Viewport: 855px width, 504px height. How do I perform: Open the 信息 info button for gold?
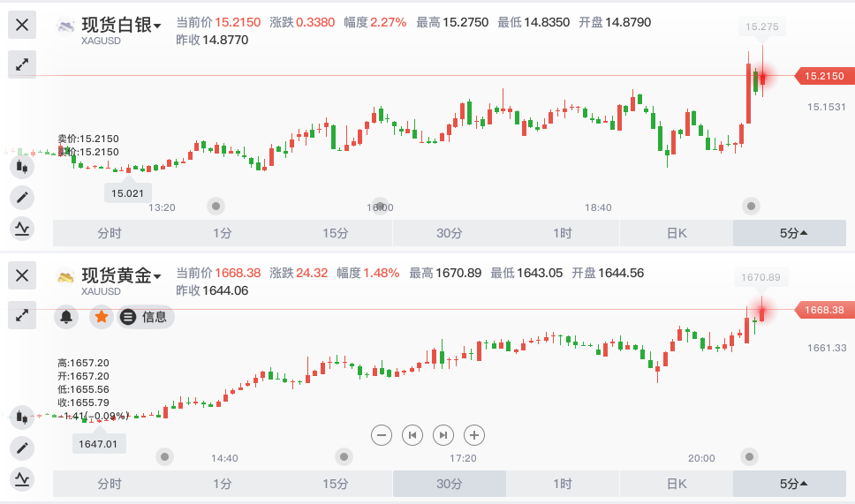[x=147, y=317]
